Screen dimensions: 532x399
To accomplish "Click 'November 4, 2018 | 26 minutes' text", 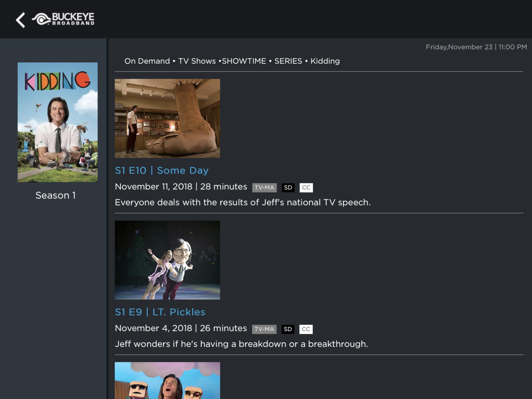I will 181,328.
